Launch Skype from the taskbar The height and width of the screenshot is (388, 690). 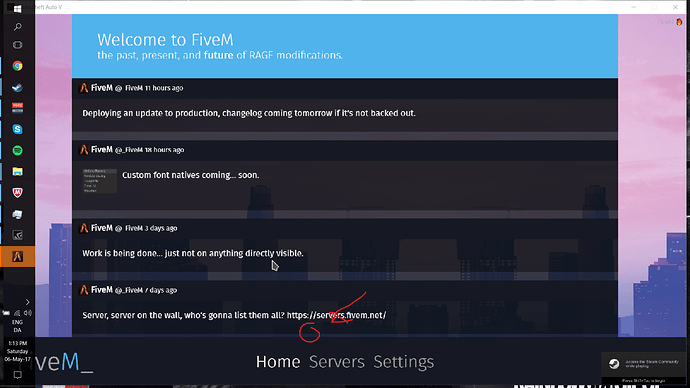[x=18, y=129]
